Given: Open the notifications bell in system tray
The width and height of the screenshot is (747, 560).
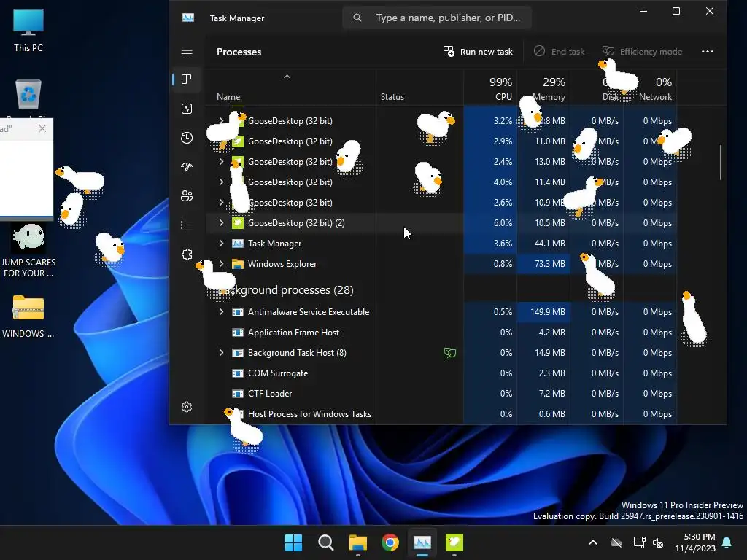Looking at the screenshot, I should point(727,542).
